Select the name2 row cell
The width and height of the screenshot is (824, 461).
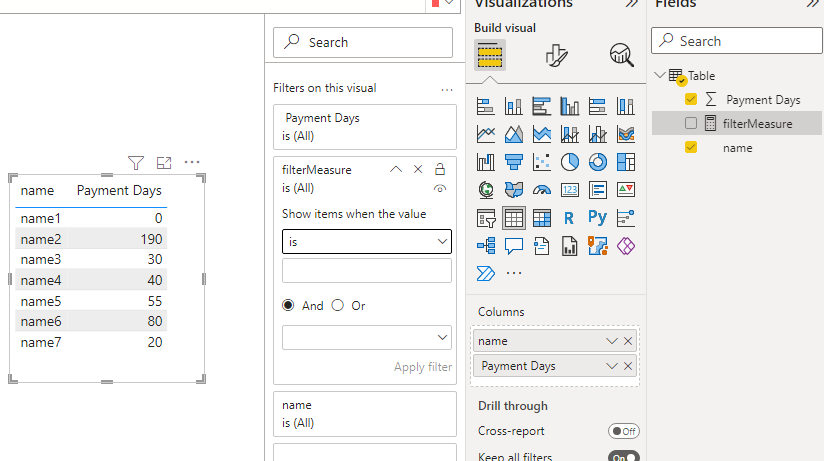(x=41, y=239)
